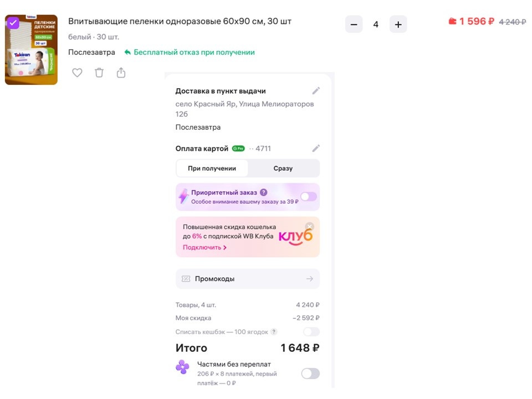Add product to favorites with heart icon
Viewport: 532px width, 399px height.
point(77,73)
